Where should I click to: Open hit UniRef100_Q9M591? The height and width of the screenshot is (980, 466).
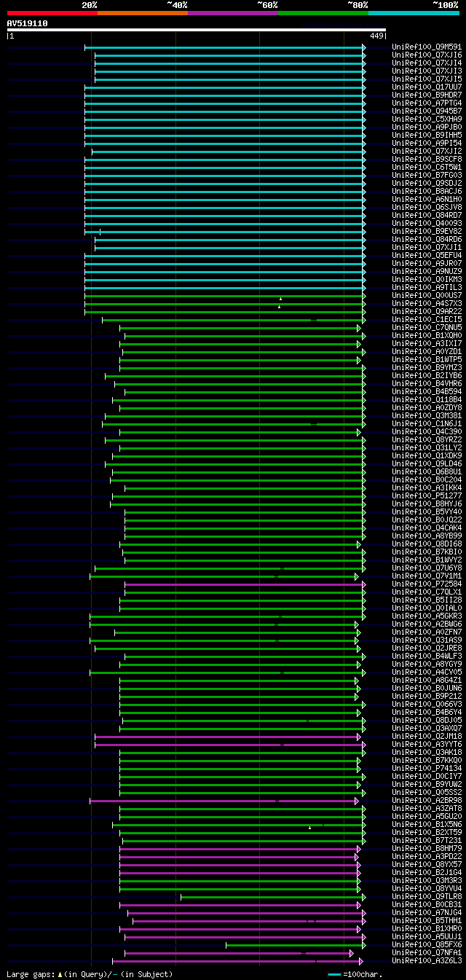click(x=427, y=47)
